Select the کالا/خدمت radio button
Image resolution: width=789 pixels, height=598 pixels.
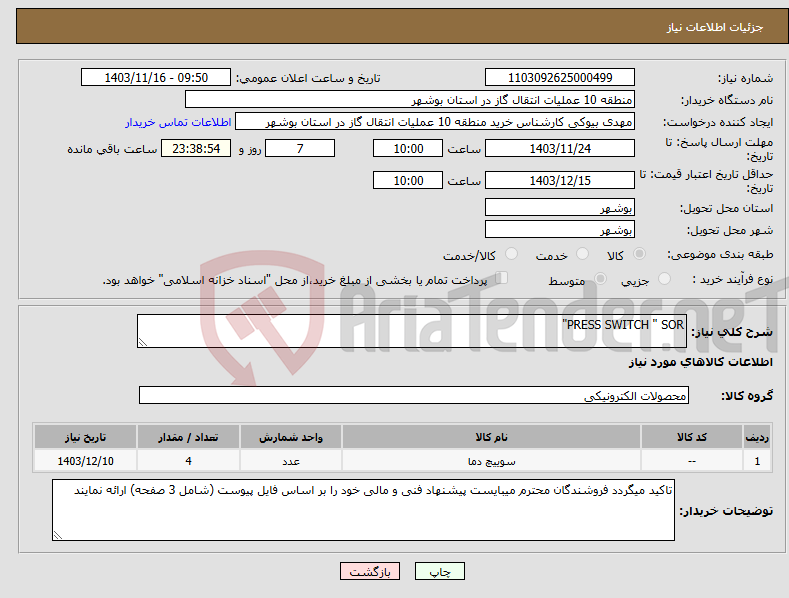click(x=511, y=254)
